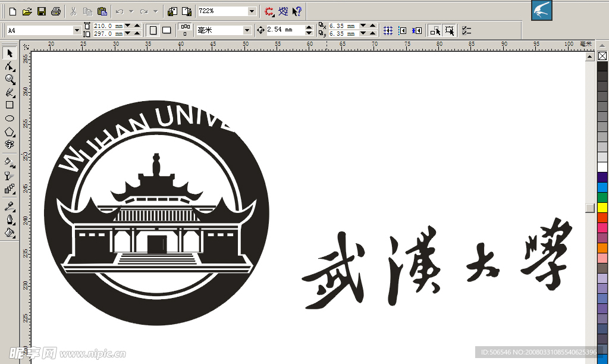
Task: Expand the undo history dropdown arrow
Action: [x=131, y=12]
